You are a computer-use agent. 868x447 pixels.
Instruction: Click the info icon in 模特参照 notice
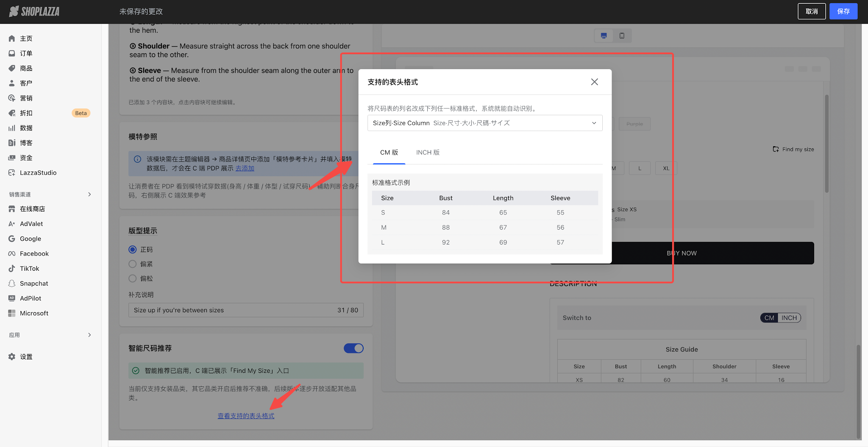[x=138, y=159]
